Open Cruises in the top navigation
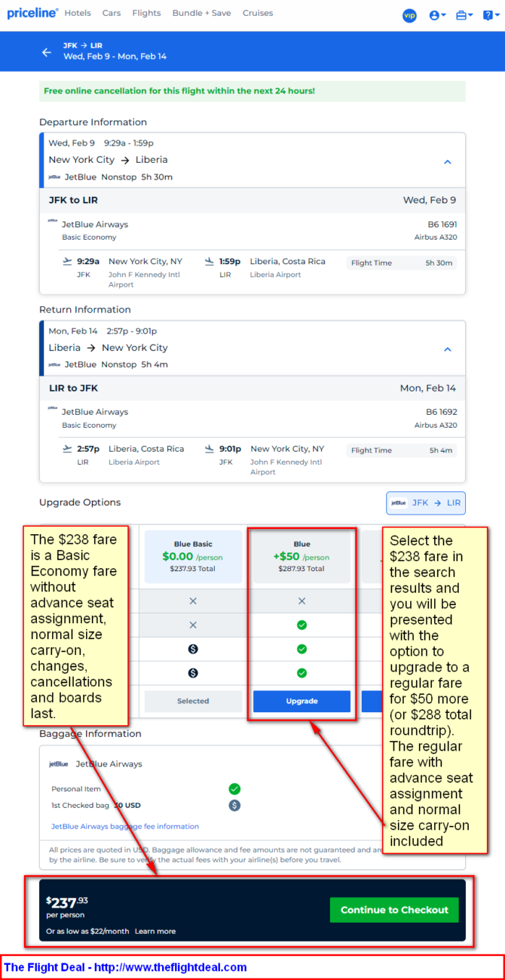505x980 pixels. tap(258, 13)
